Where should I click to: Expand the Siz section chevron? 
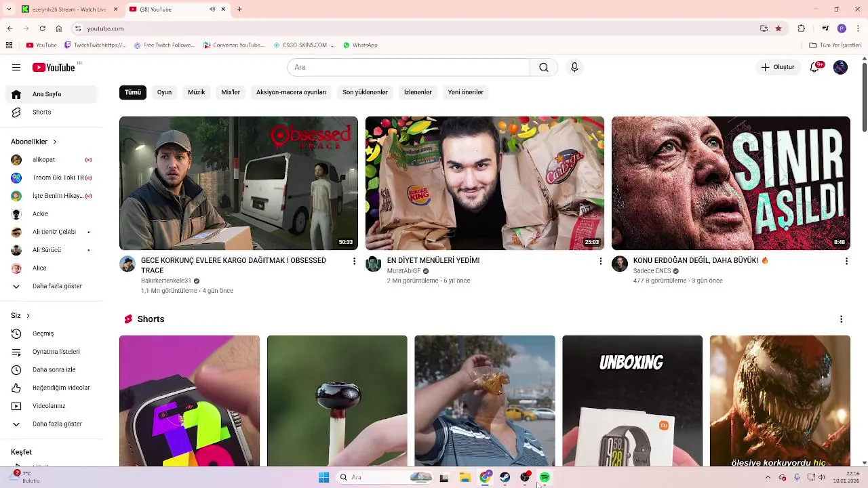coord(28,316)
